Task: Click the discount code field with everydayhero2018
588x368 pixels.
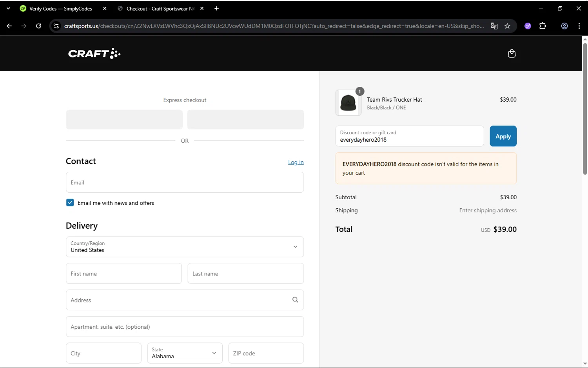Action: pyautogui.click(x=410, y=136)
